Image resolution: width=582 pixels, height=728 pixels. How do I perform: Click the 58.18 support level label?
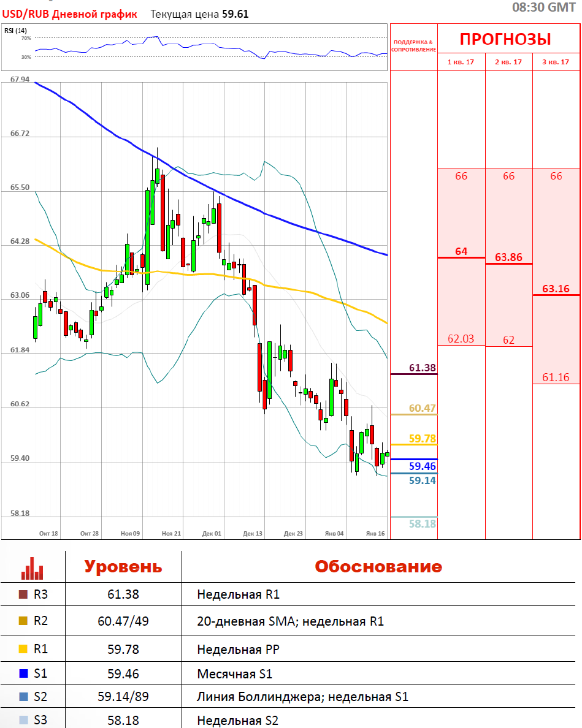click(x=422, y=524)
